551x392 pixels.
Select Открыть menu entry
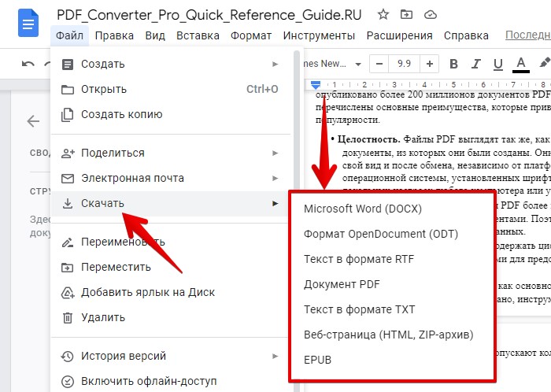tap(170, 89)
